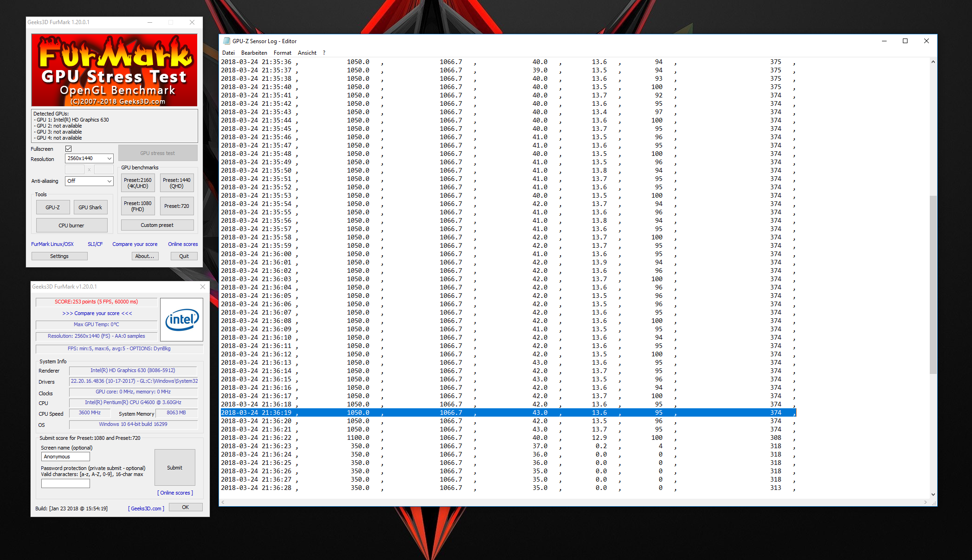
Task: Minimize the FurMark main window
Action: point(150,22)
